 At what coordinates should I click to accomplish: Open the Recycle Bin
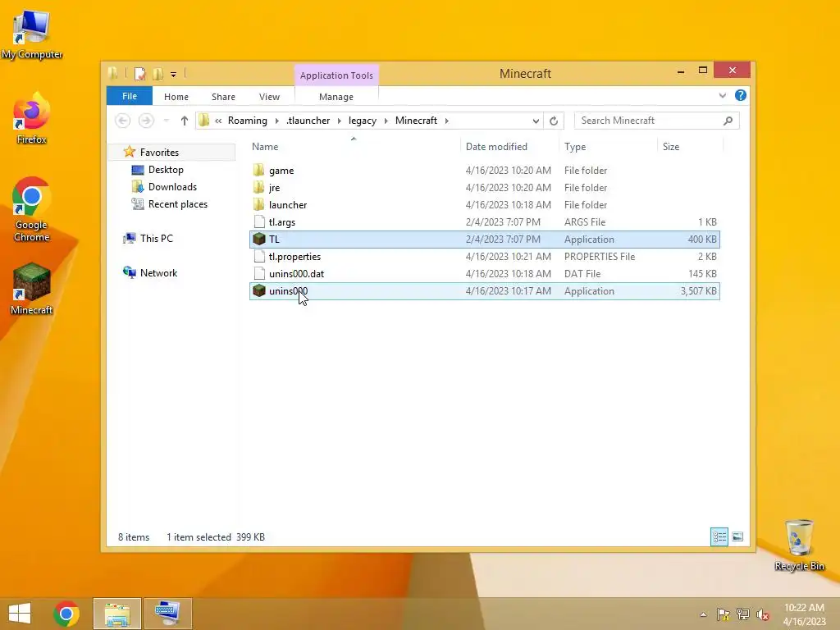[x=799, y=545]
